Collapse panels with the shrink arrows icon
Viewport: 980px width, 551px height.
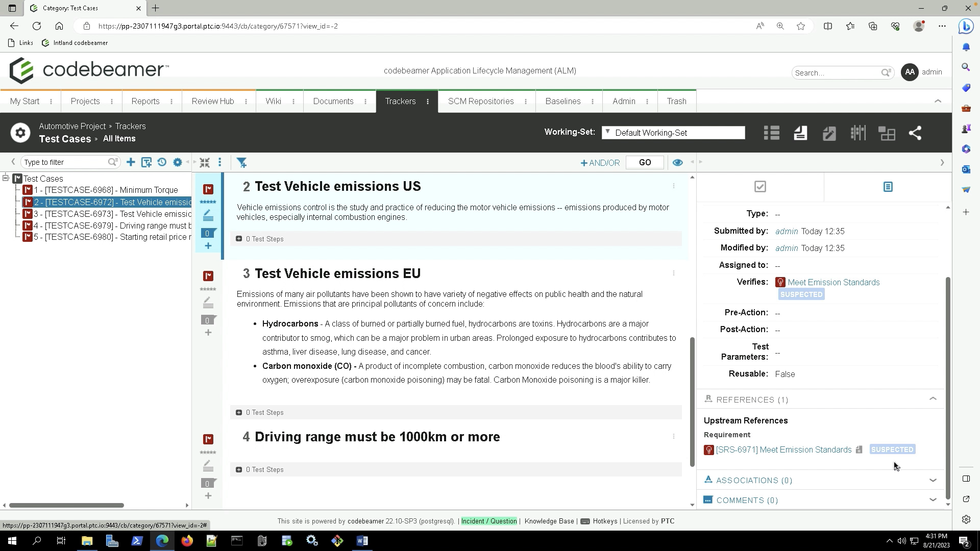pyautogui.click(x=205, y=162)
